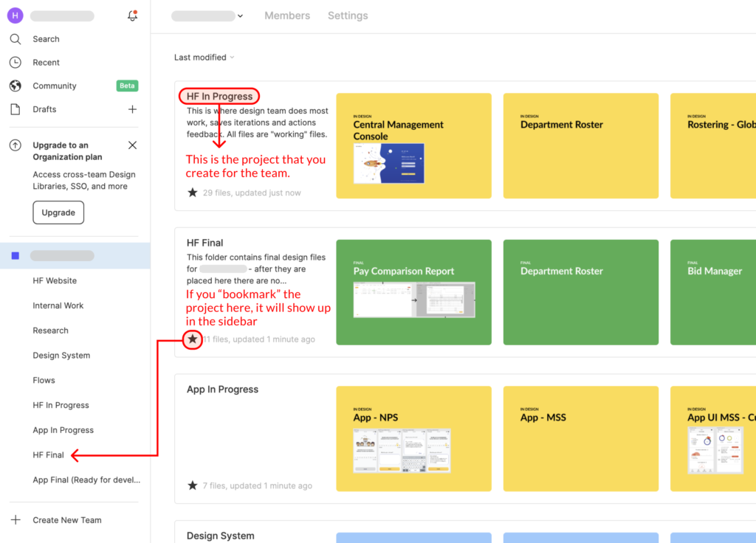
Task: Open the Central Management Console file thumbnail
Action: point(413,145)
